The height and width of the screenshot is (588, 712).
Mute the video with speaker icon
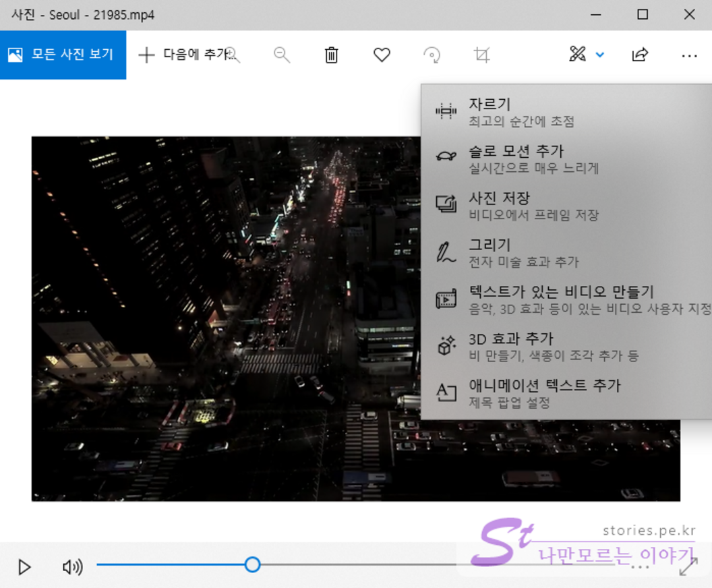[x=72, y=567]
